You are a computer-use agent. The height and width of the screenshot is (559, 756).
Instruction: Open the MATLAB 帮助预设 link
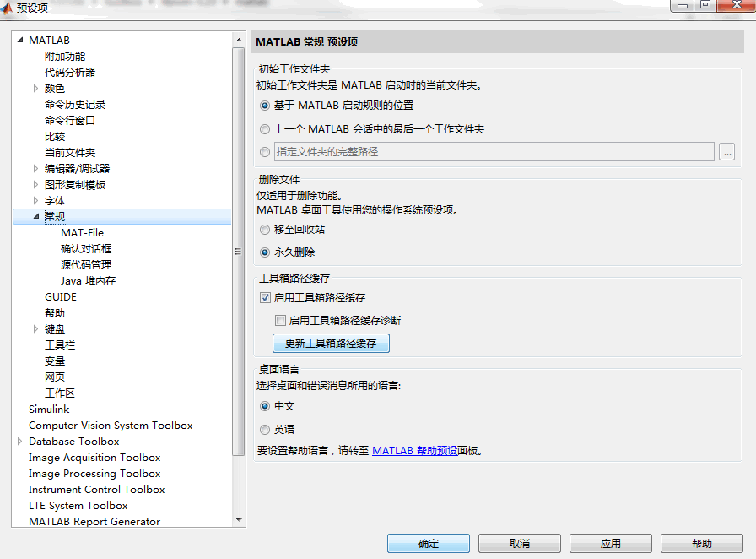[x=414, y=451]
